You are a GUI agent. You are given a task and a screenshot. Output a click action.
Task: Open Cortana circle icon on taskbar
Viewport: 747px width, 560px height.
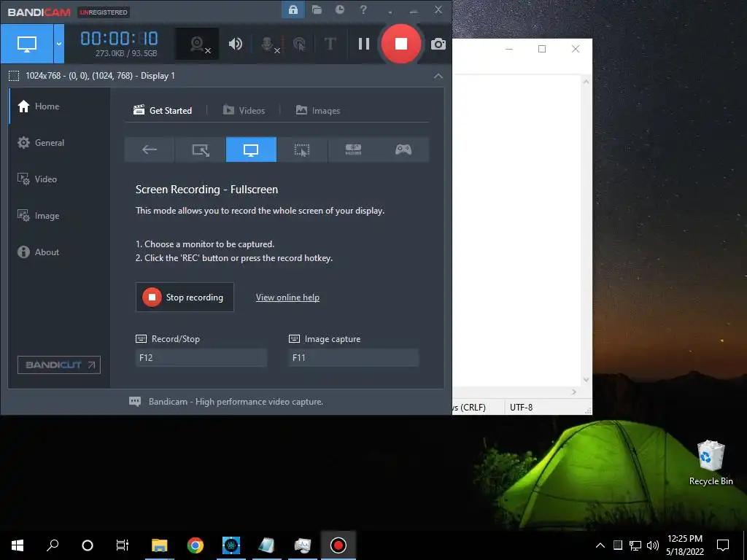(x=88, y=545)
